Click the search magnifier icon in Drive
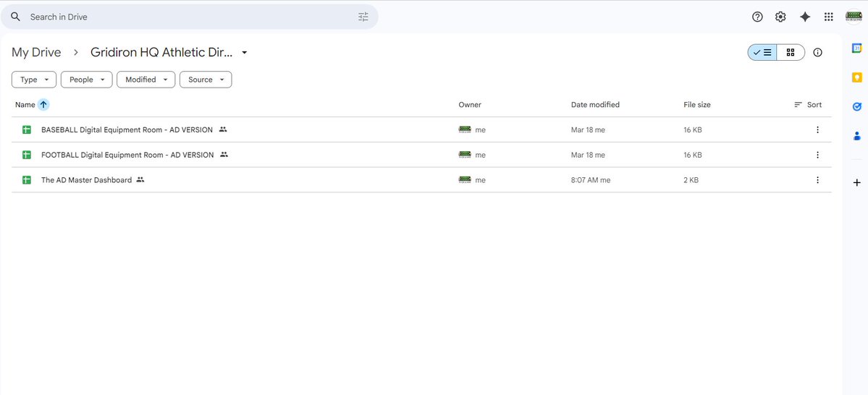Image resolution: width=868 pixels, height=395 pixels. click(15, 17)
